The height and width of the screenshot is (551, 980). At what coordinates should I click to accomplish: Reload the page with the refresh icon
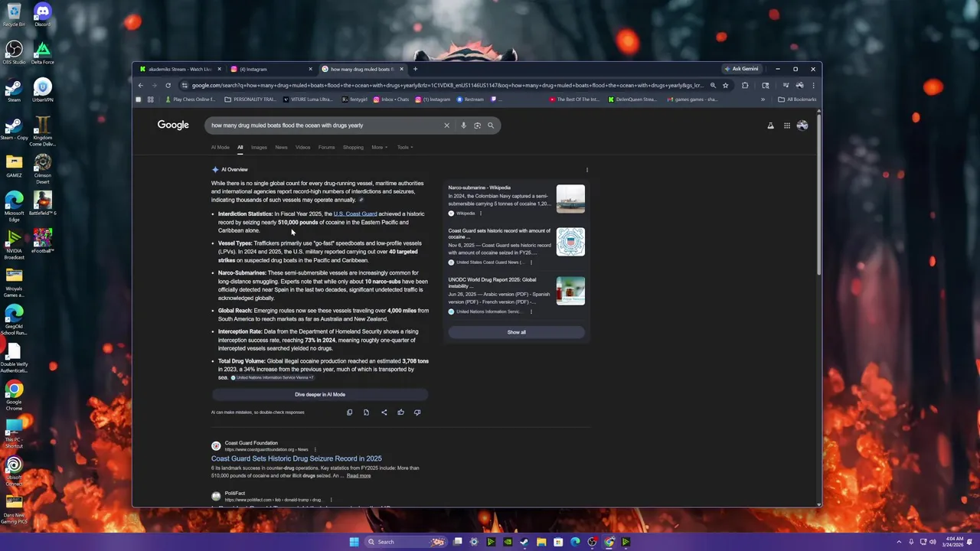click(x=168, y=85)
